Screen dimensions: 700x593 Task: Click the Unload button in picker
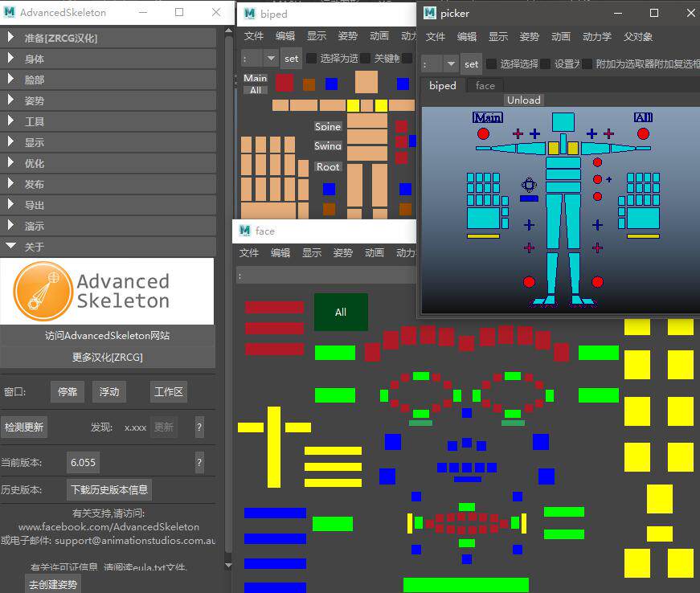click(524, 100)
